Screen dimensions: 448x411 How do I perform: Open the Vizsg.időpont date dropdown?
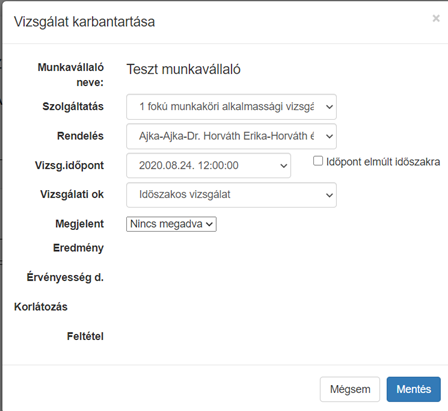[x=208, y=165]
